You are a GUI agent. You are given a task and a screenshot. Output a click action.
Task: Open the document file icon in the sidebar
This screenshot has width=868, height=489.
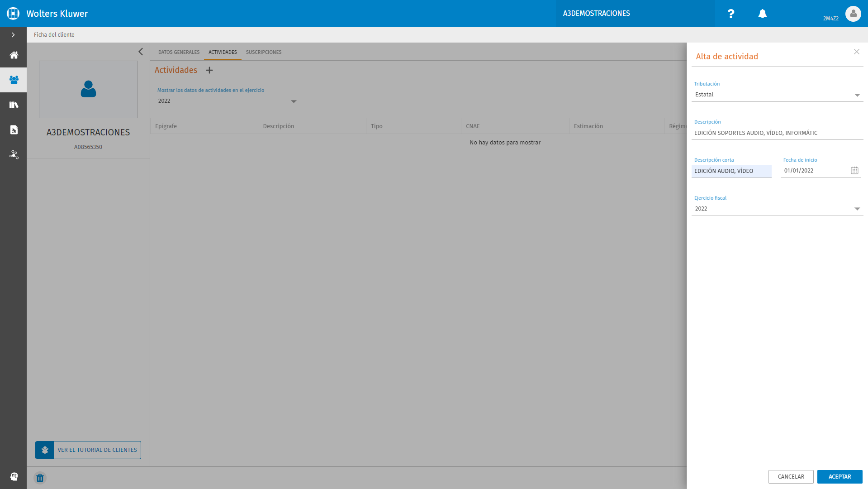(14, 130)
